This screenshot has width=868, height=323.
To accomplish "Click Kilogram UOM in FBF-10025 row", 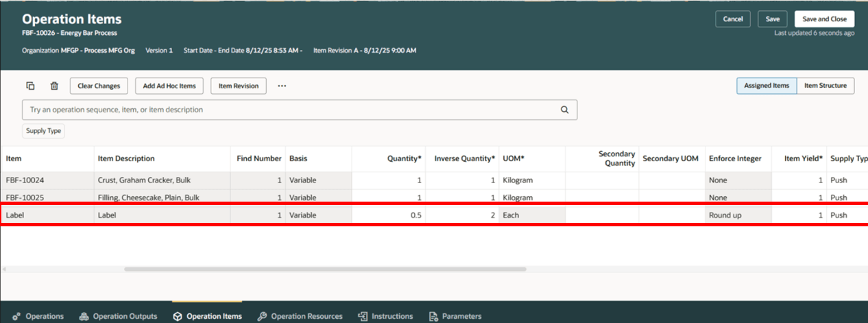I will click(531, 198).
